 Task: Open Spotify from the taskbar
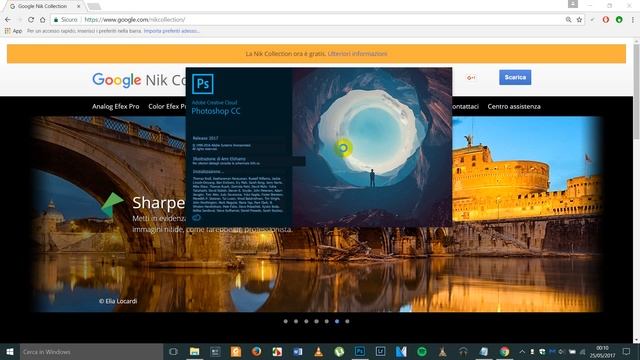point(422,352)
